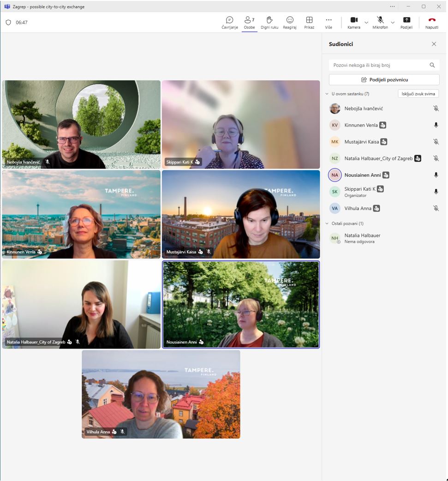
Task: Collapse the Ostali pozvani section
Action: coord(327,223)
